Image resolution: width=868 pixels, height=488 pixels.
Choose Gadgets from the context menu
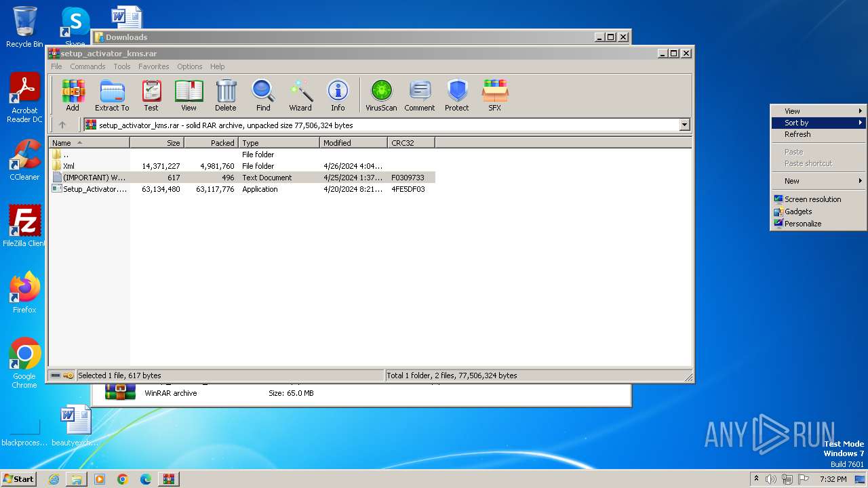coord(818,211)
